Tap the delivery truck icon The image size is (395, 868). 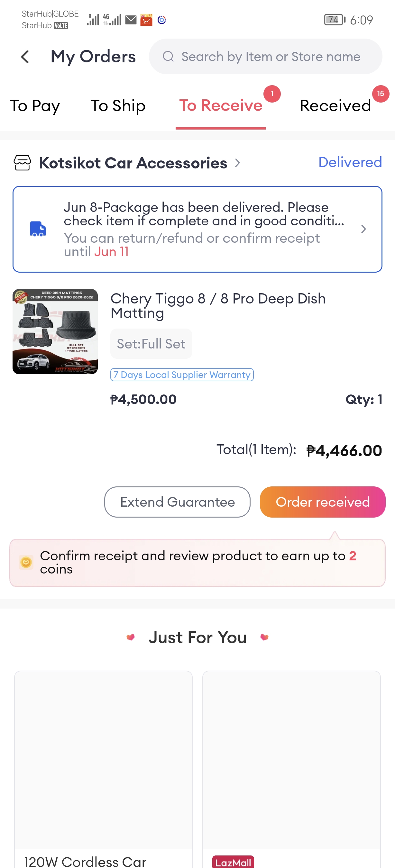point(38,229)
